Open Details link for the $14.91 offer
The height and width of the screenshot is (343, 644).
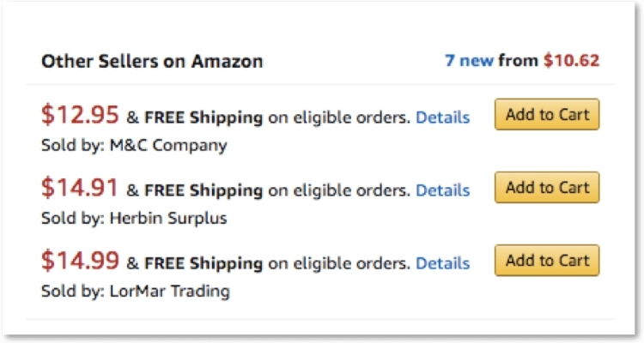point(442,190)
